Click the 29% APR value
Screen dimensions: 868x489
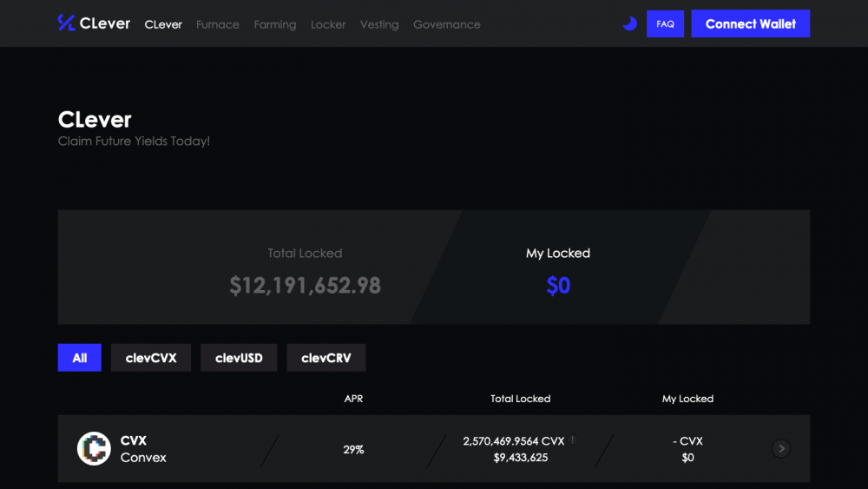[353, 450]
